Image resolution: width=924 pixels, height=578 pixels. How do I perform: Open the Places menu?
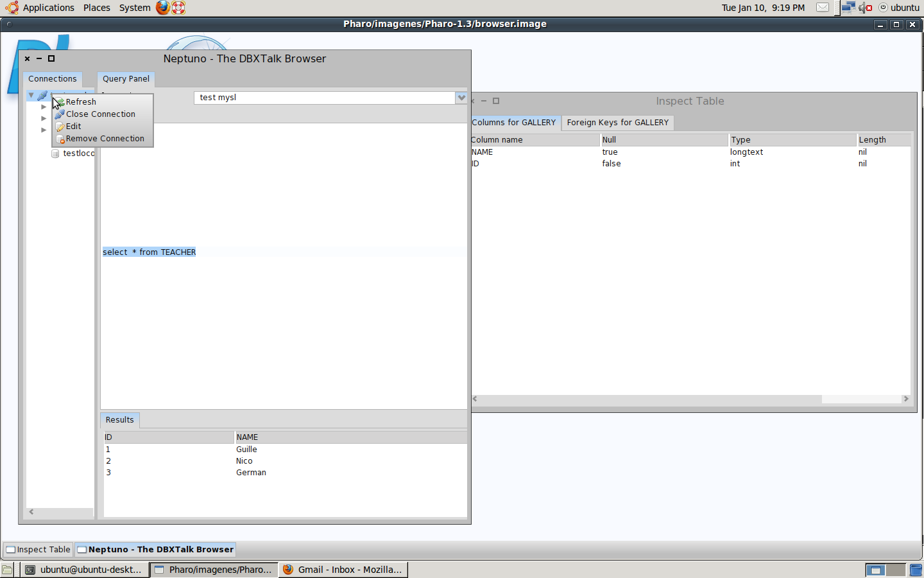pyautogui.click(x=97, y=8)
